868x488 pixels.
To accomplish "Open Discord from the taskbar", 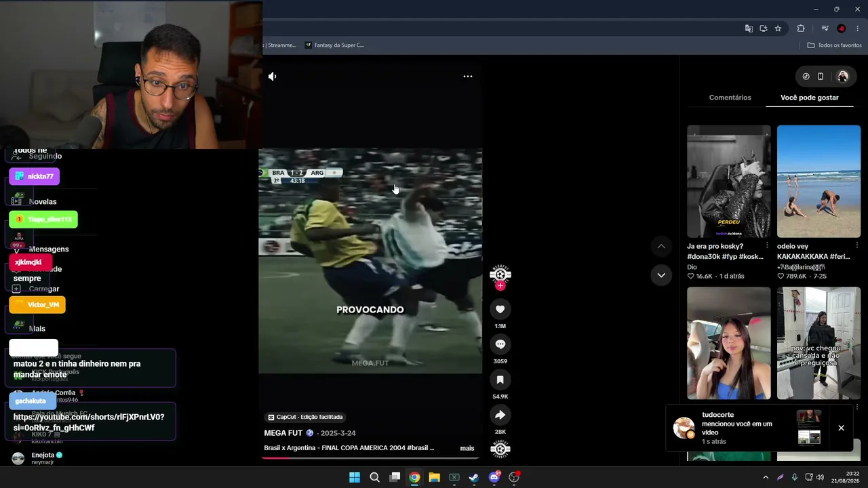I will [494, 477].
